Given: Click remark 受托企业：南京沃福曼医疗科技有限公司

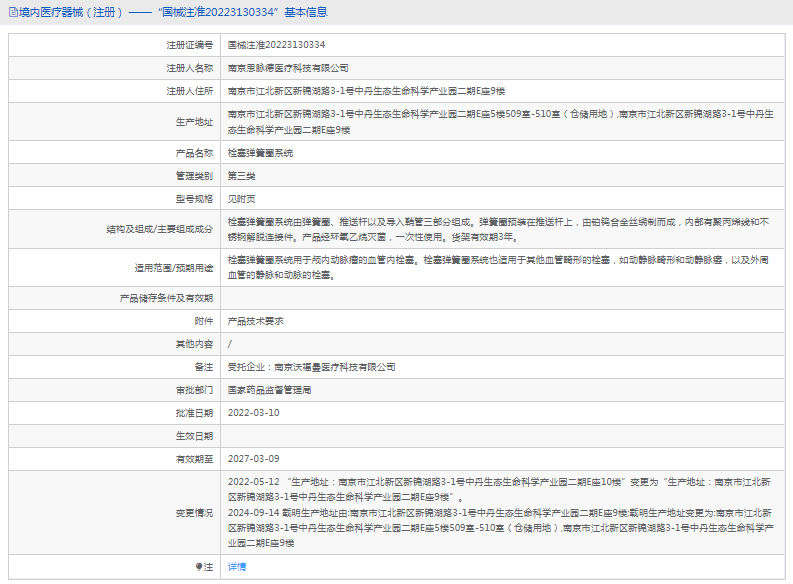Looking at the screenshot, I should pos(311,367).
